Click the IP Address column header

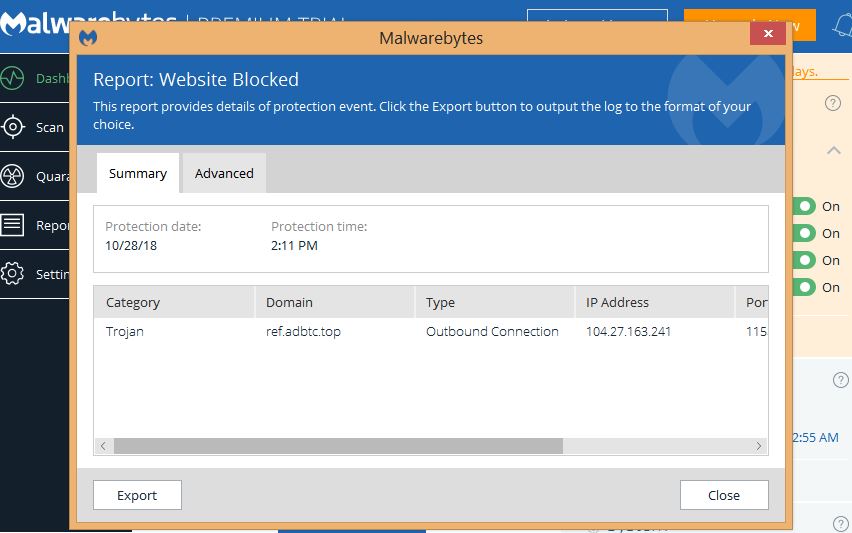click(x=655, y=302)
